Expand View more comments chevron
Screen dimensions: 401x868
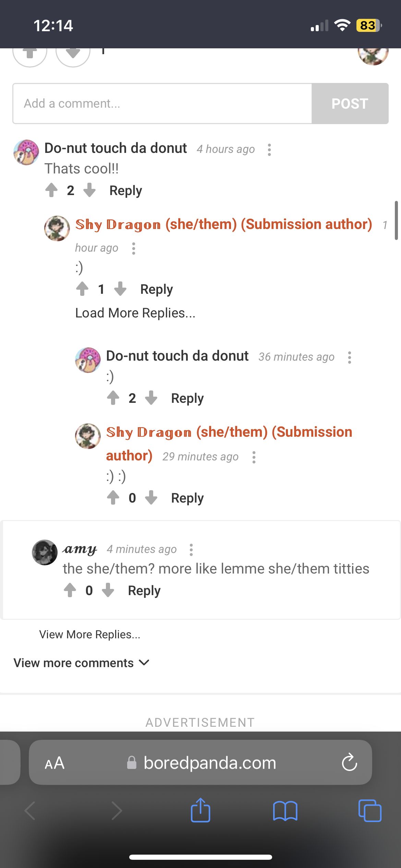click(x=144, y=662)
